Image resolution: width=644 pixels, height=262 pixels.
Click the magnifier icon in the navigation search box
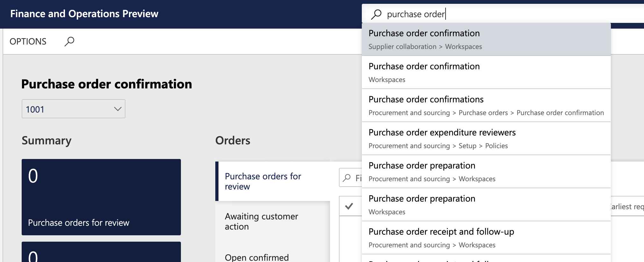pyautogui.click(x=376, y=14)
